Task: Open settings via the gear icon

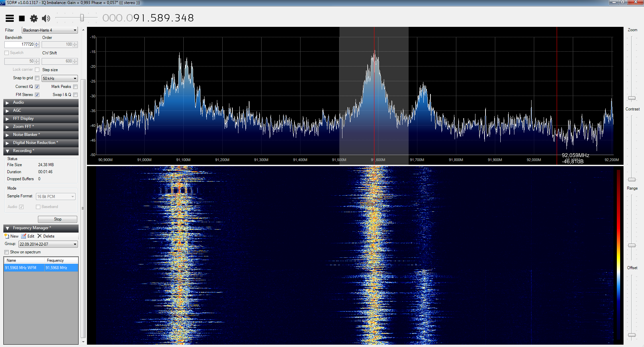Action: 34,18
